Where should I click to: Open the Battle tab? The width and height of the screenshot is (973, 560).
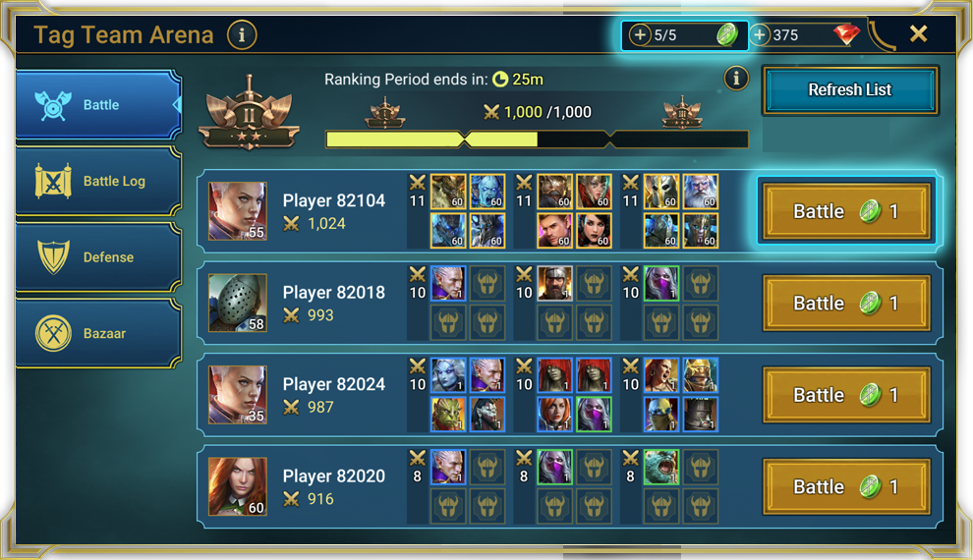pyautogui.click(x=98, y=105)
